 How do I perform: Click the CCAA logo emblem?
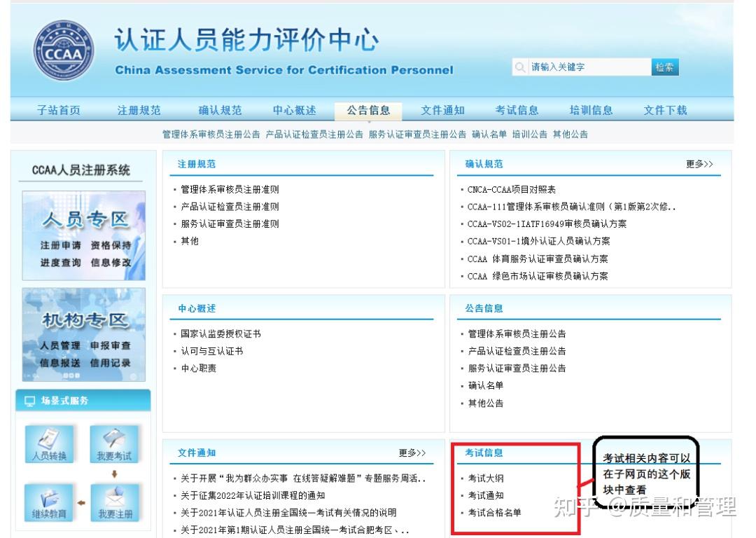[x=65, y=48]
